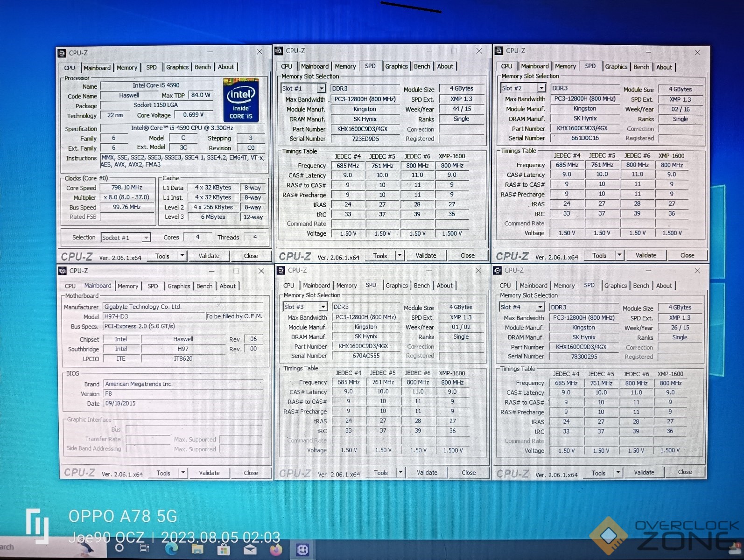Click Validate in Slot #3 window
744x560 pixels.
click(427, 472)
